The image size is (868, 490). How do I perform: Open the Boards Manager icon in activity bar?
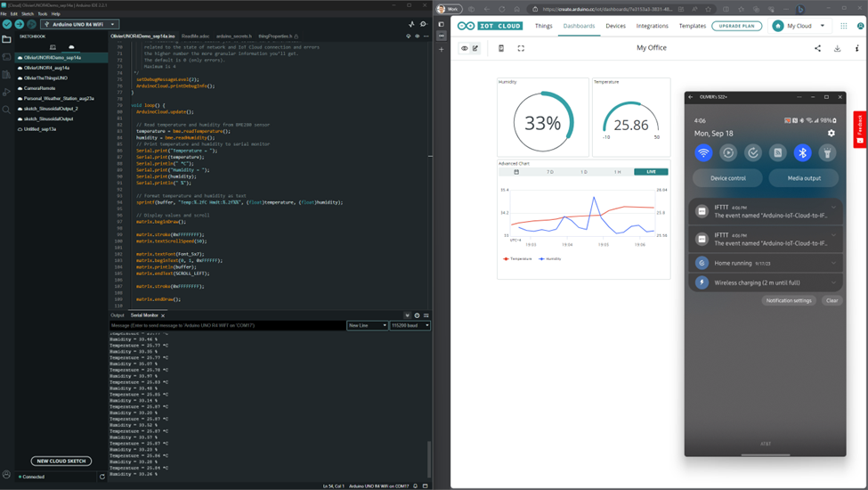point(6,57)
